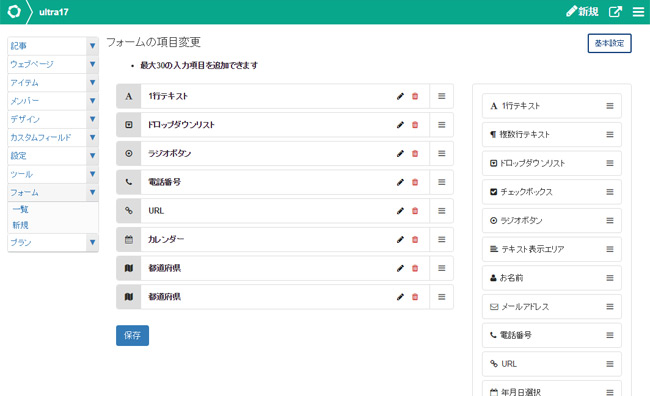Open the デザイン menu item
The height and width of the screenshot is (396, 650).
[x=47, y=119]
